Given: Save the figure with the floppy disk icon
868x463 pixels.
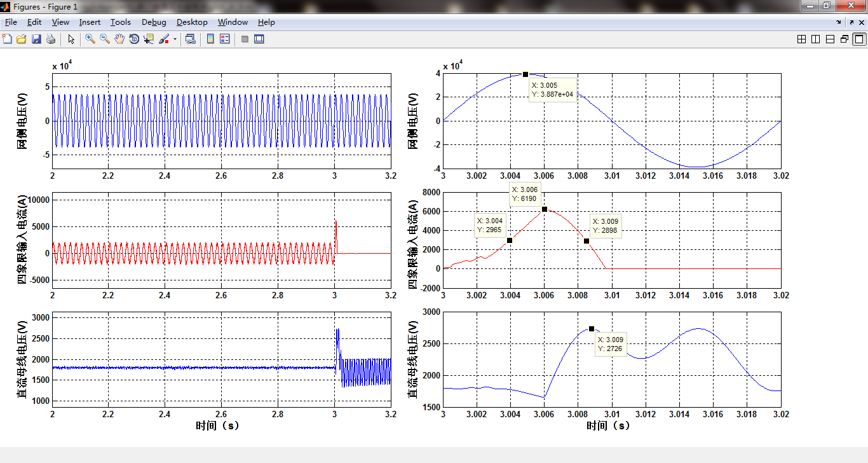Looking at the screenshot, I should pyautogui.click(x=36, y=39).
